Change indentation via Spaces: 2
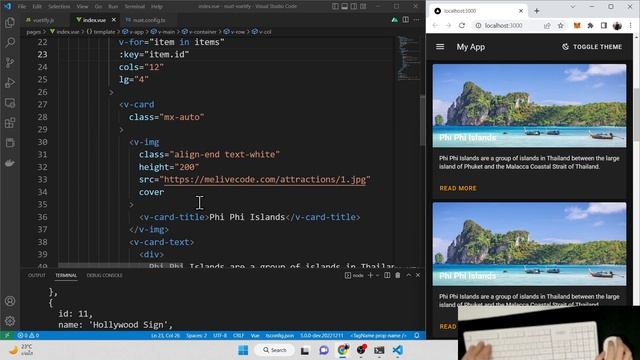This screenshot has width=640, height=360. pyautogui.click(x=196, y=336)
